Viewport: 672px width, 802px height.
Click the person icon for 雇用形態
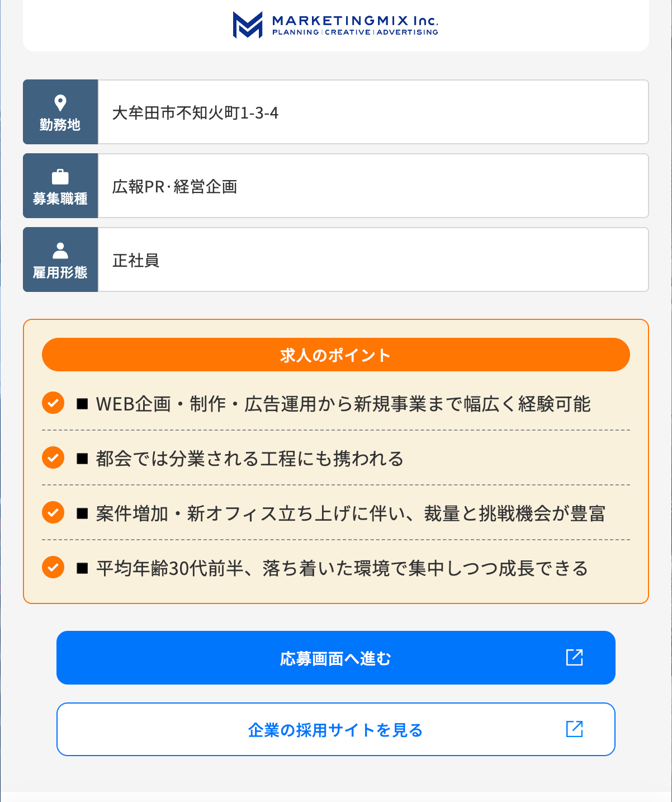60,251
